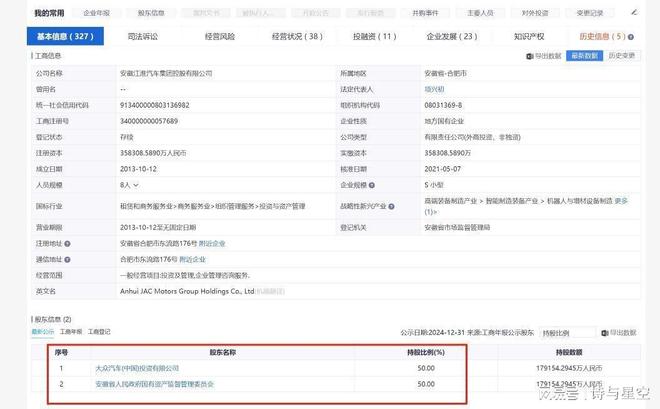Select the 最新数据 toggle button
660x409 pixels.
(x=584, y=56)
